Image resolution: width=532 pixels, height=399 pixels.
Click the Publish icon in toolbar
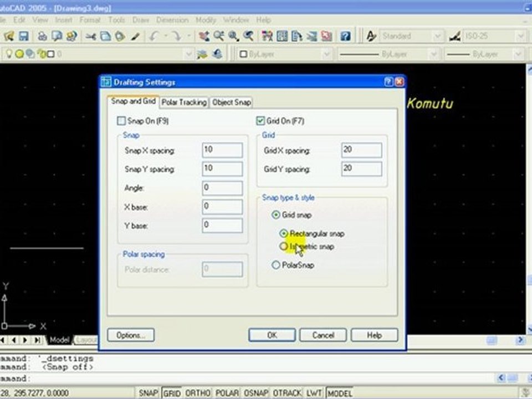coord(71,35)
